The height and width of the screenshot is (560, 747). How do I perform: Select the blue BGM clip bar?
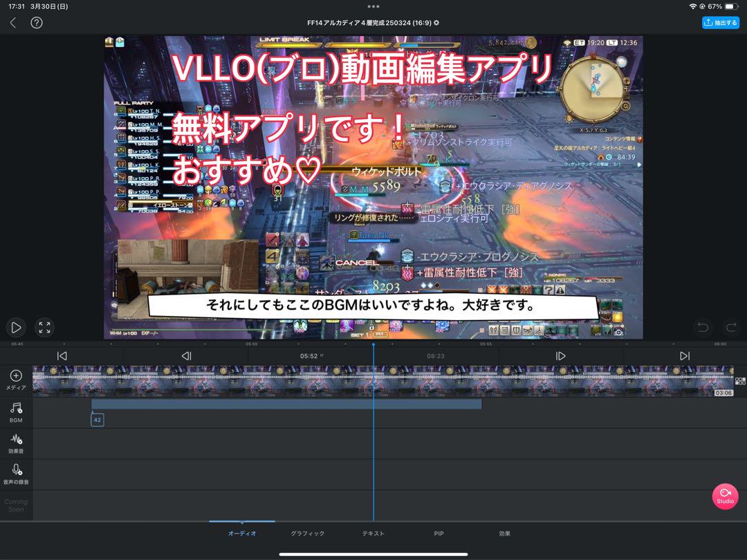tap(286, 404)
